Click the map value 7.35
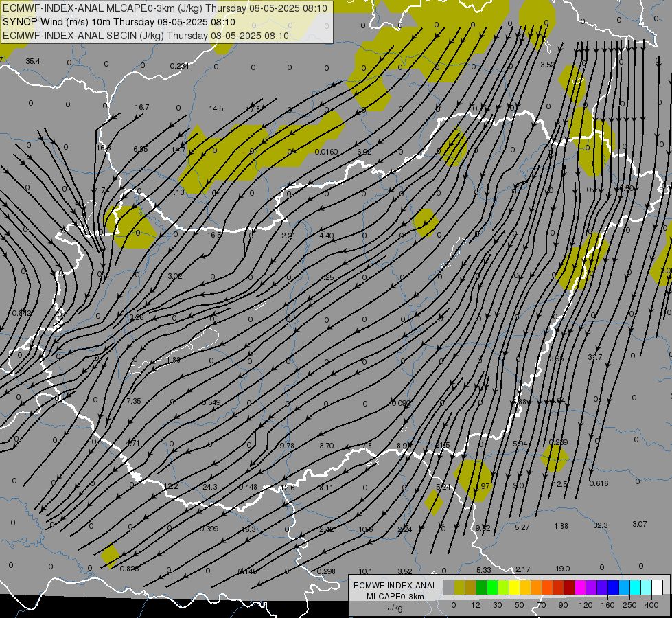Screen dimensions: 672x618 [134, 401]
